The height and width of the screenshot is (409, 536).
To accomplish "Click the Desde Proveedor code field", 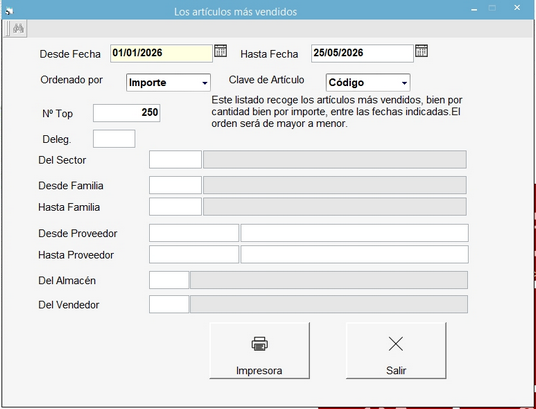I will coord(194,233).
